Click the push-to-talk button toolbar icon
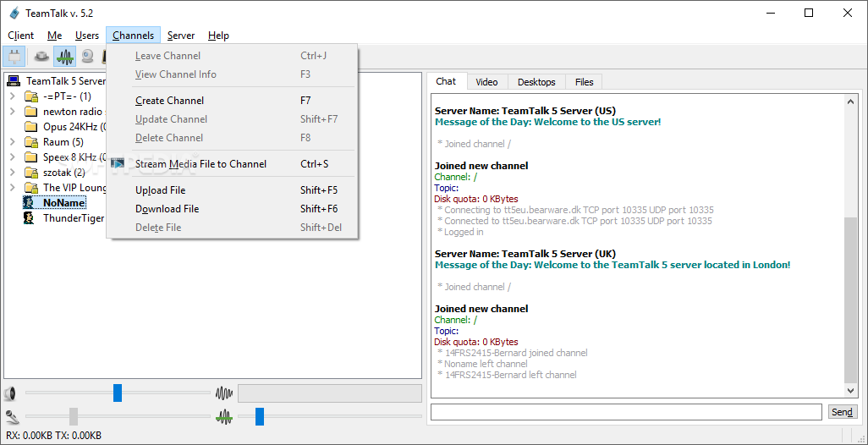The width and height of the screenshot is (868, 445). 41,57
